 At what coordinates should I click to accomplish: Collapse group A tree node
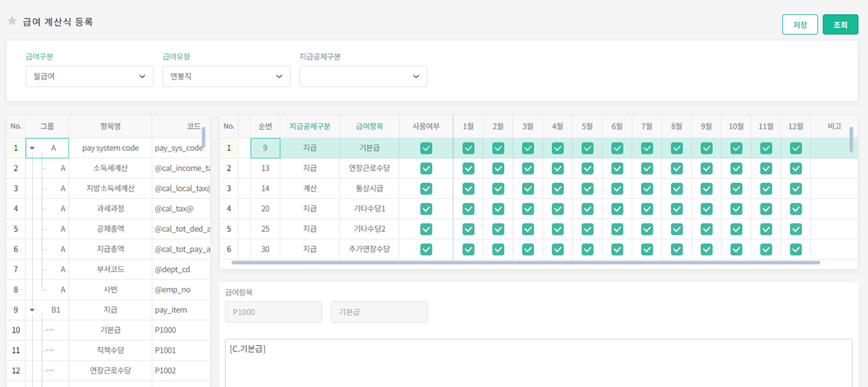32,149
